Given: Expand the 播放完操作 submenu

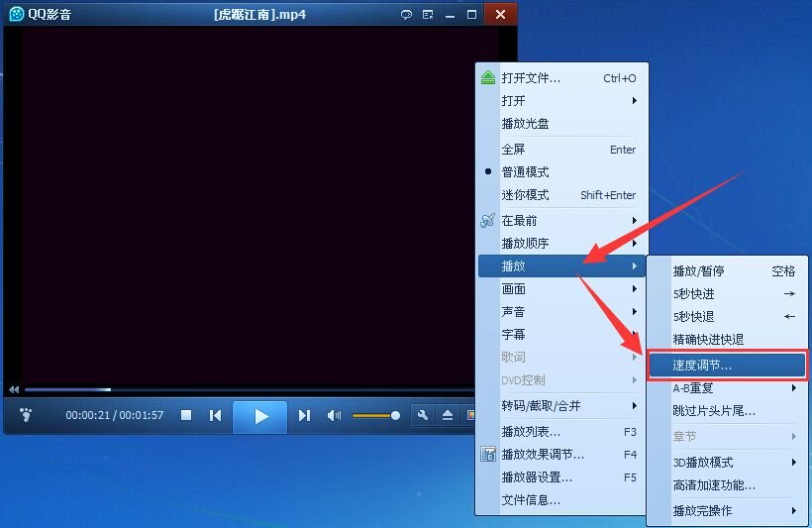Looking at the screenshot, I should point(727,510).
